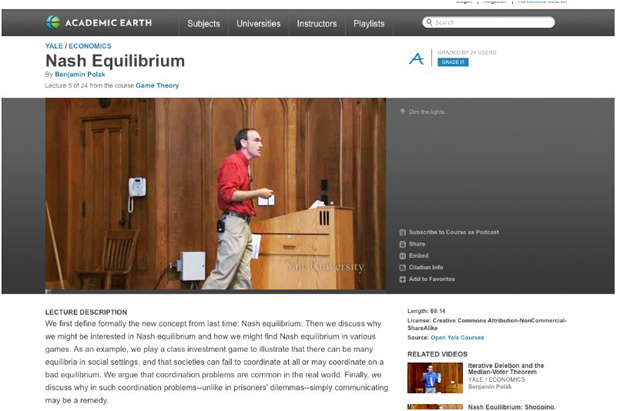Open Iterative Deletion related video thumbnail

pyautogui.click(x=435, y=378)
